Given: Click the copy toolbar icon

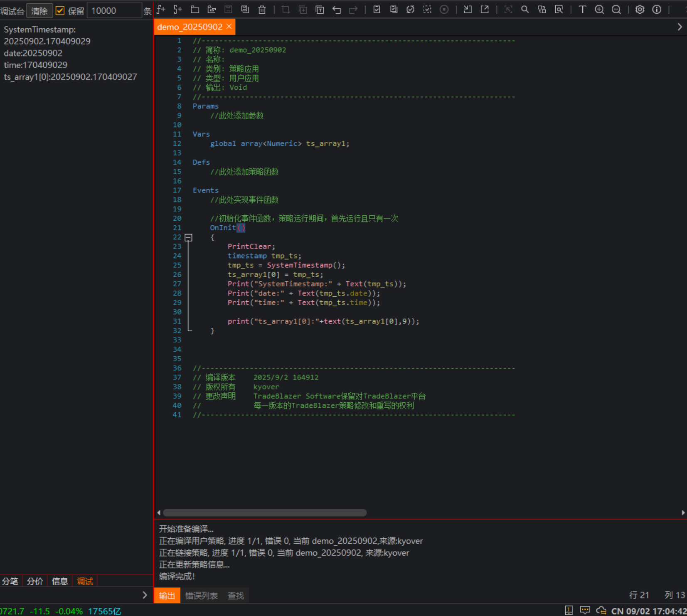Looking at the screenshot, I should pos(303,10).
